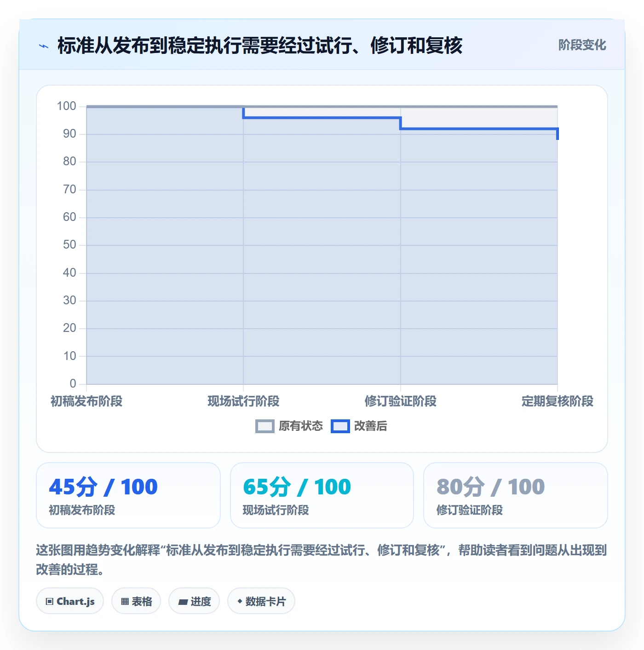The width and height of the screenshot is (644, 650).
Task: Click the chart title 标准从发布到稳定执行
Action: click(260, 46)
